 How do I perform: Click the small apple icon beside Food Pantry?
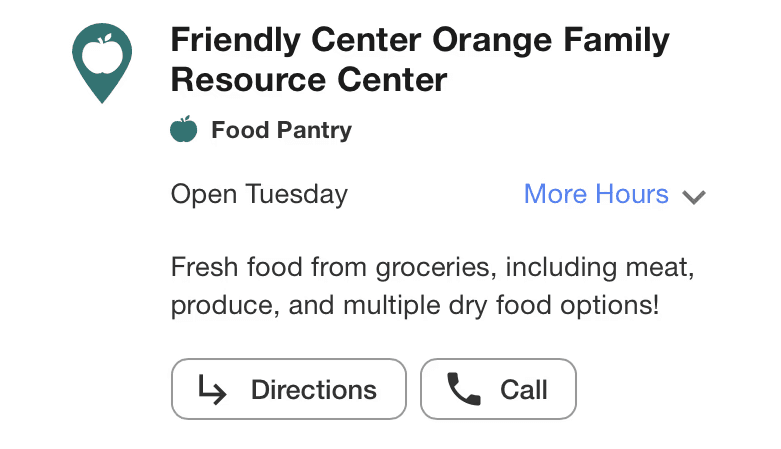point(183,129)
